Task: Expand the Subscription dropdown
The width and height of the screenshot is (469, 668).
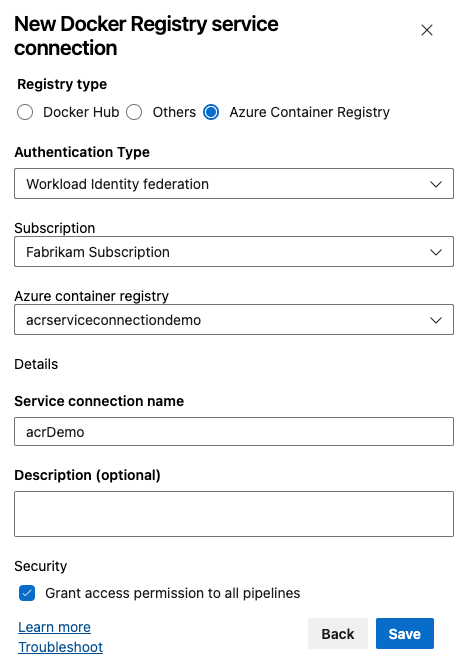Action: click(x=234, y=252)
